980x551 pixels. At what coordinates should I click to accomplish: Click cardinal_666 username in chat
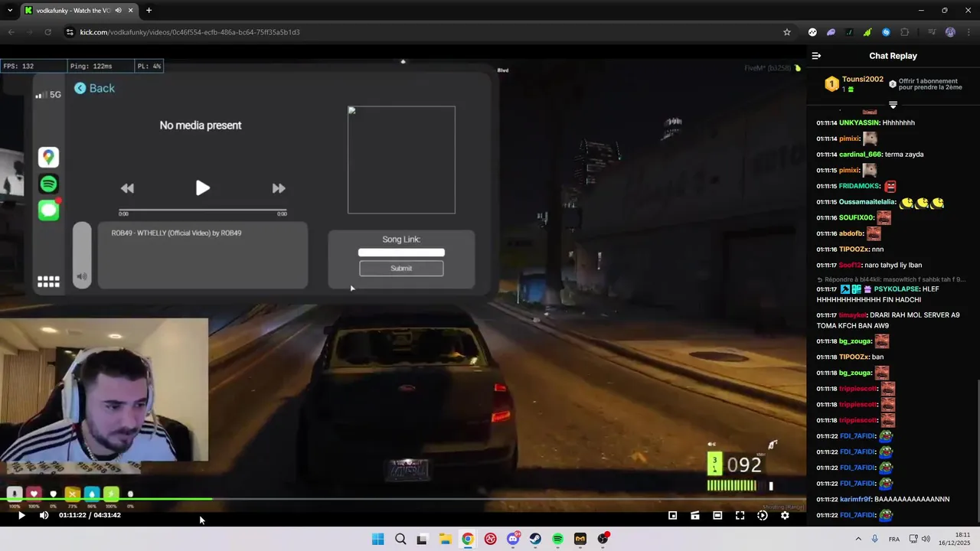(x=860, y=155)
